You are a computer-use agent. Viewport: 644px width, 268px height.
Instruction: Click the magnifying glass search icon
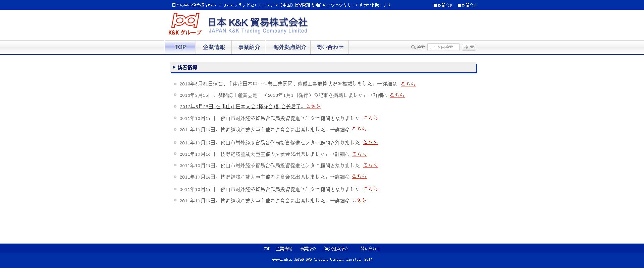[413, 47]
